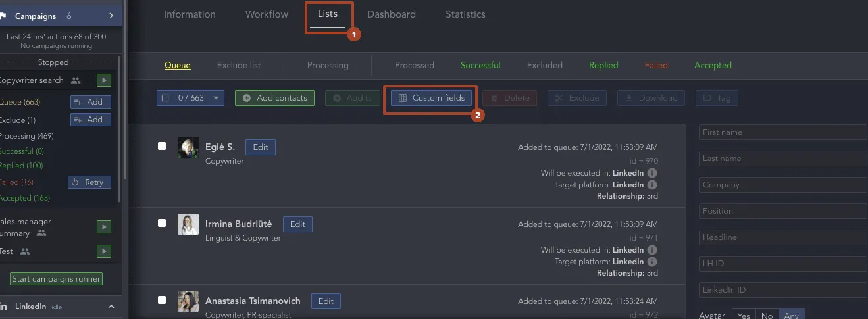Open the Lists tab
Screen dimensions: 868x319
(328, 14)
